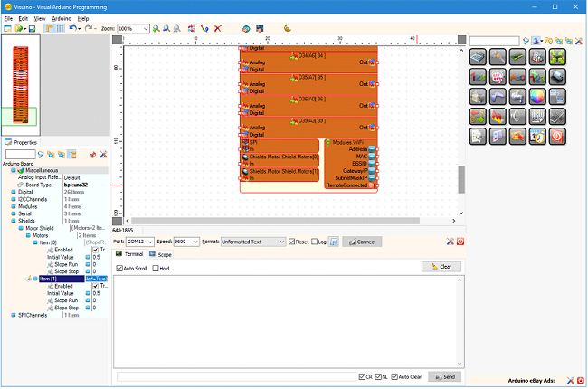
Task: Select the calendar clock date-time palette category
Action: 537,137
